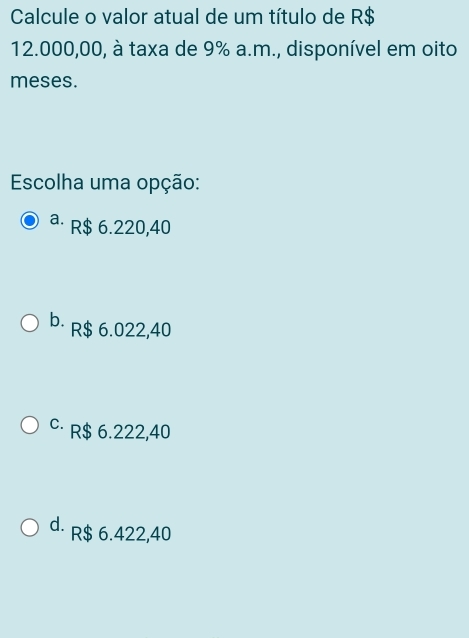Viewport: 469px width, 638px height.
Task: Click the rate '9% a.m.' in the question
Action: click(240, 50)
